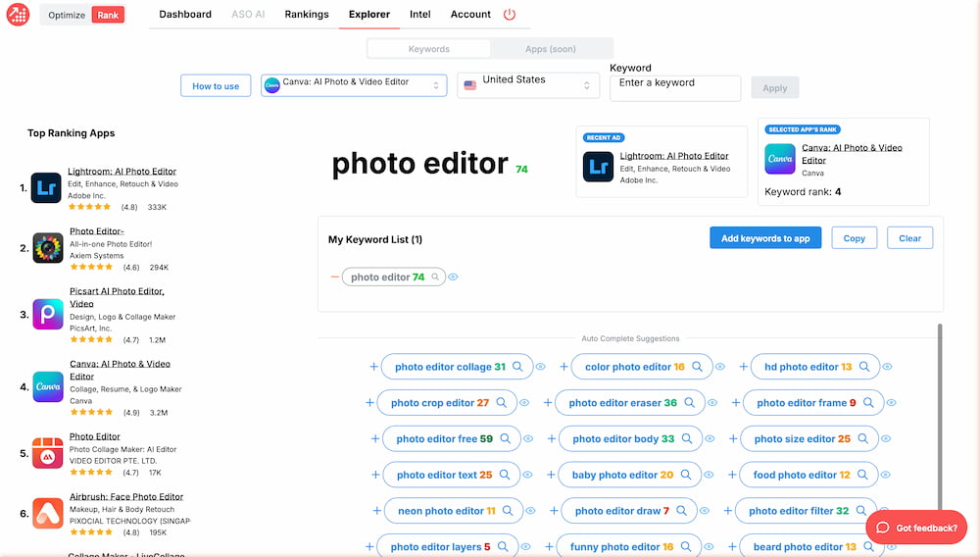Open the Explorer tab
The width and height of the screenshot is (980, 557).
(x=369, y=15)
